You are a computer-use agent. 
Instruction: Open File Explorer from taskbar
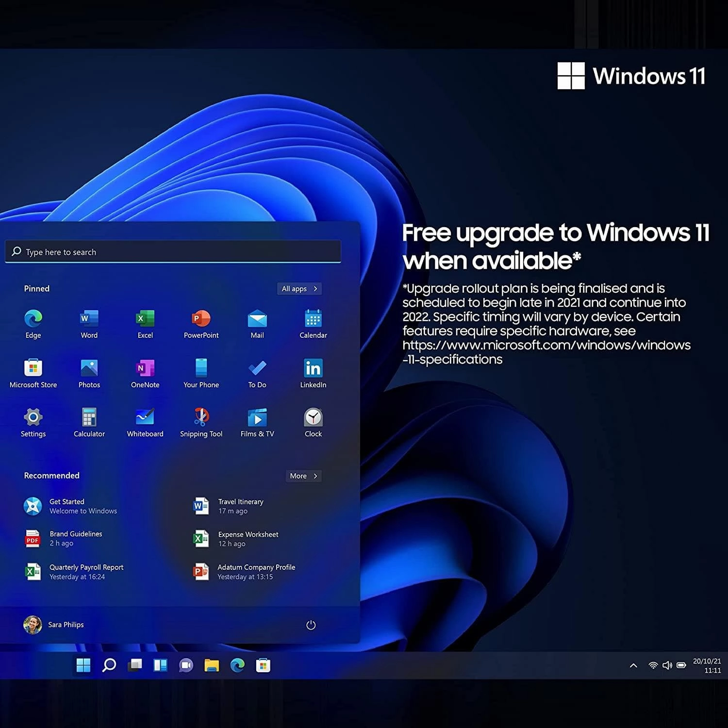pyautogui.click(x=212, y=665)
